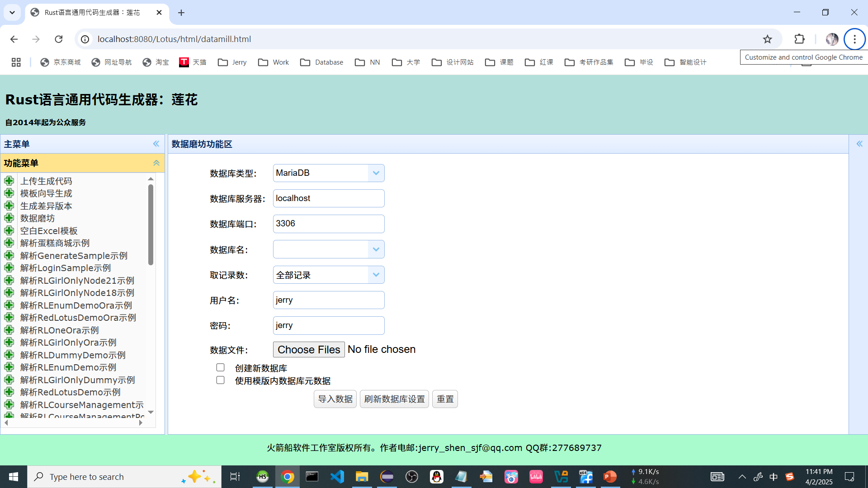Viewport: 868px width, 488px height.
Task: Enable the 创建新数据库 checkbox
Action: (220, 368)
